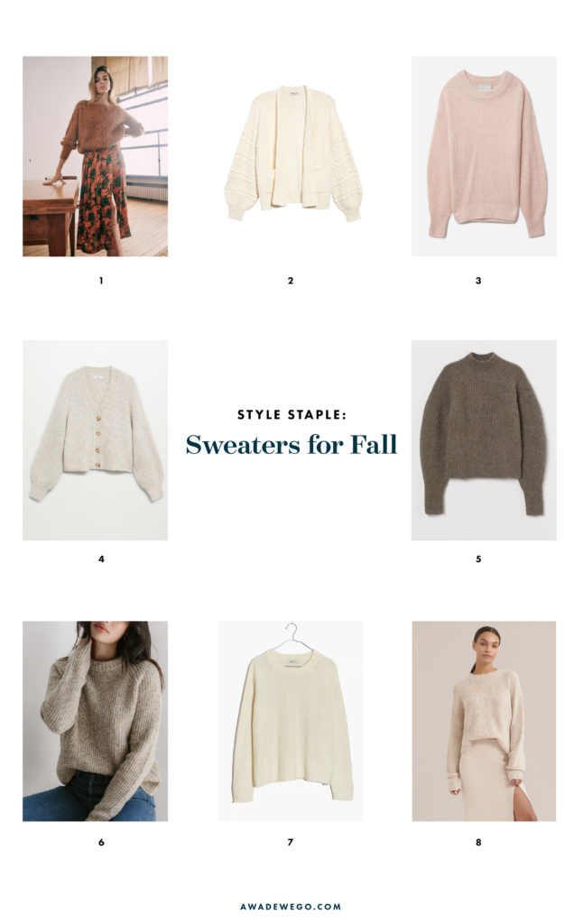
Task: Click the number 7 label
Action: coord(290,842)
